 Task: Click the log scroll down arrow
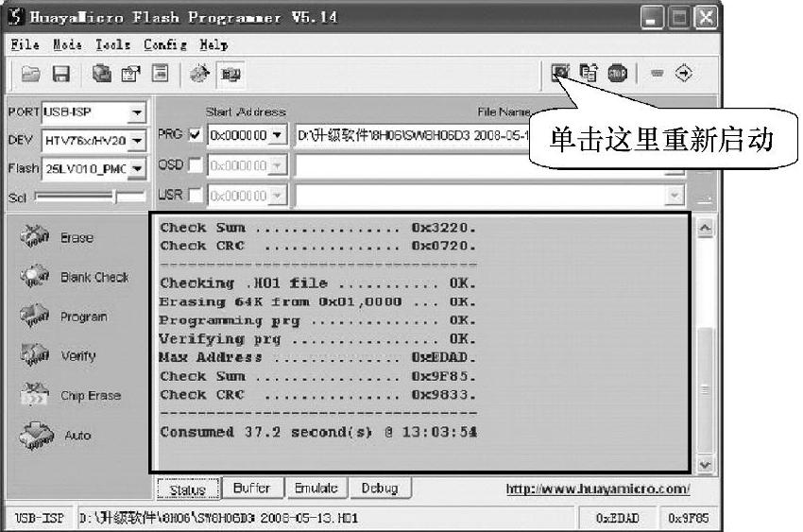pos(705,464)
